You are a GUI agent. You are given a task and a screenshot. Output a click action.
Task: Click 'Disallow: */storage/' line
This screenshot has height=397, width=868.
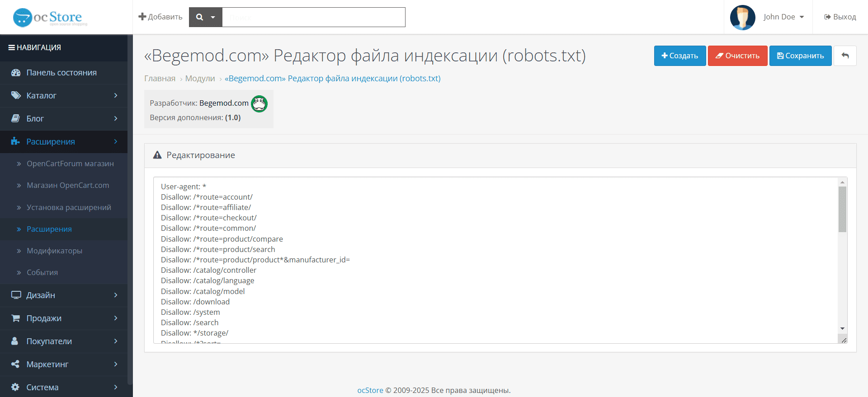(x=195, y=333)
